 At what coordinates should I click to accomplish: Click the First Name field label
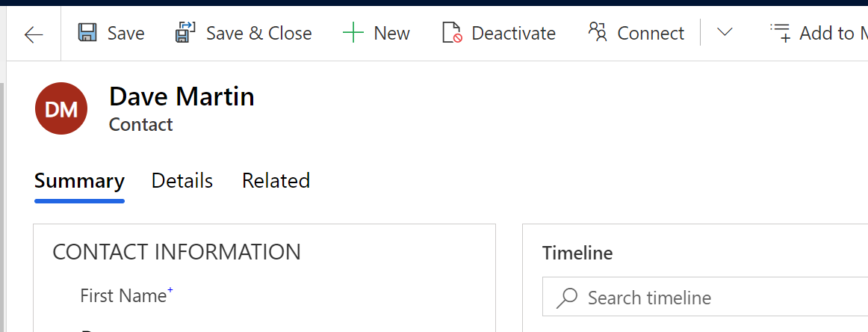pyautogui.click(x=123, y=295)
